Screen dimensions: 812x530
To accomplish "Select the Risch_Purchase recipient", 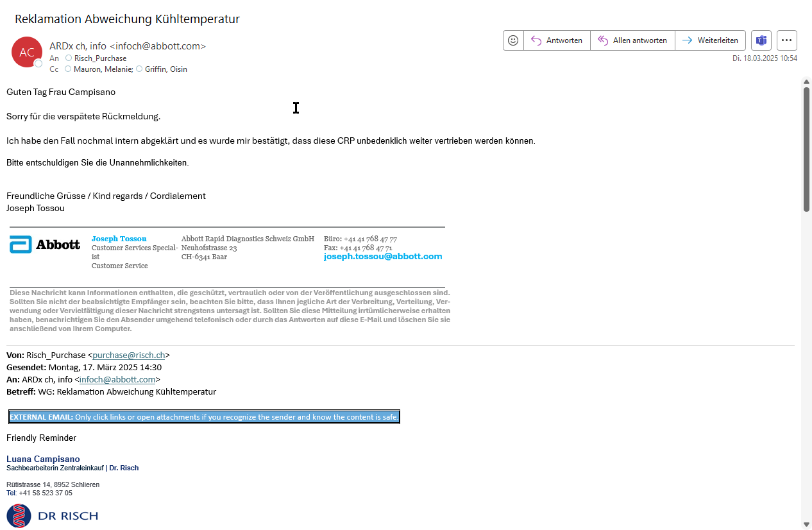I will [100, 58].
